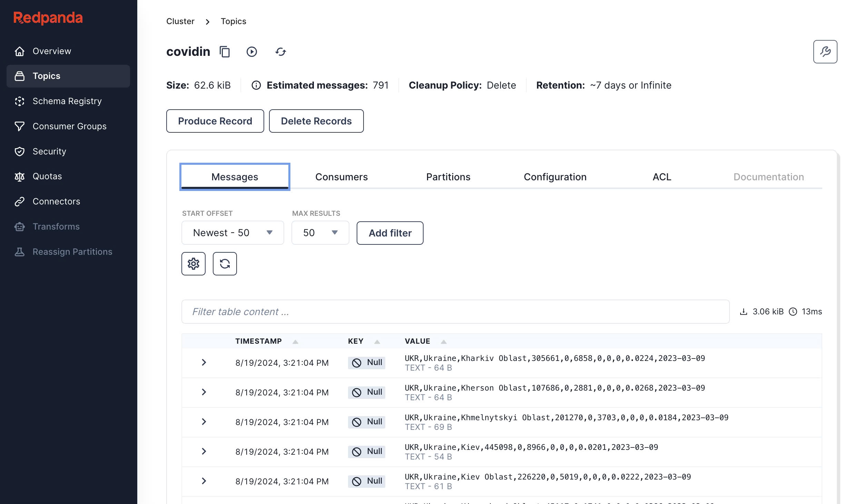The image size is (863, 504).
Task: Click the clock icon near 13ms
Action: 793,312
